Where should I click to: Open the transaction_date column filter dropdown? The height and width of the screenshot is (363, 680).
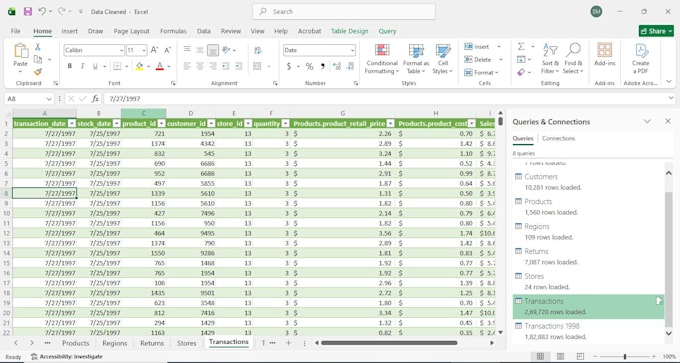coord(72,124)
